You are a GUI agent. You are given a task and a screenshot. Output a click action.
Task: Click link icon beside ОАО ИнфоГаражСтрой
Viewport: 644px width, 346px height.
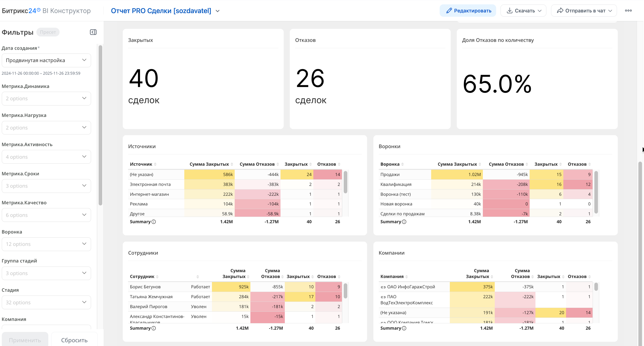coord(383,287)
